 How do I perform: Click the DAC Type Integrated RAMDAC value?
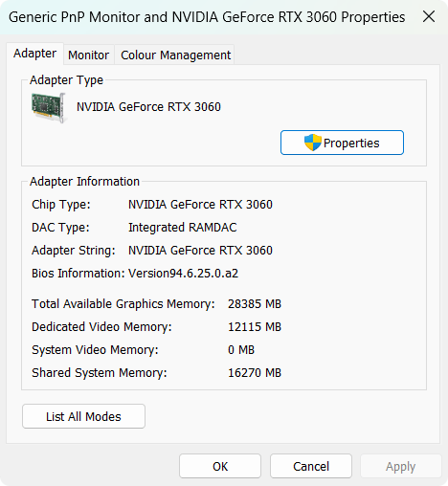(183, 228)
